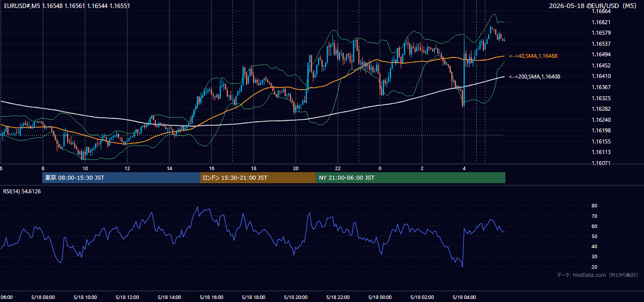Screen dimensions: 644x302
Task: Click RSI scale value 20
Action: 594,267
